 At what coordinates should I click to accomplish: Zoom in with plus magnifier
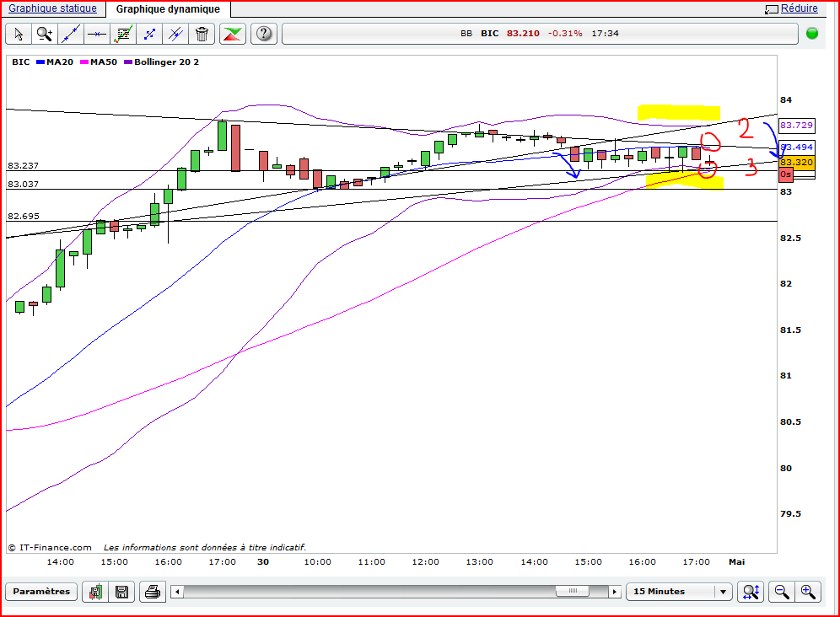[808, 592]
